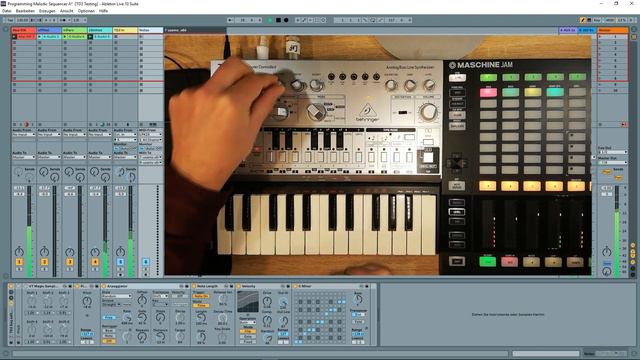This screenshot has height=360, width=640.
Task: Click Note Length Mode Time button
Action: [x=201, y=305]
